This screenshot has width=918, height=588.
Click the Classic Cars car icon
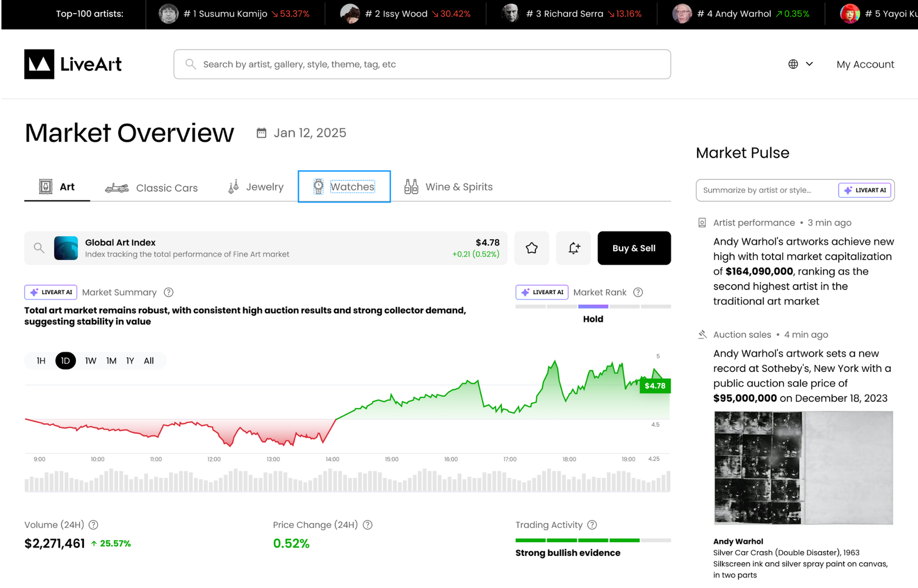[x=117, y=187]
